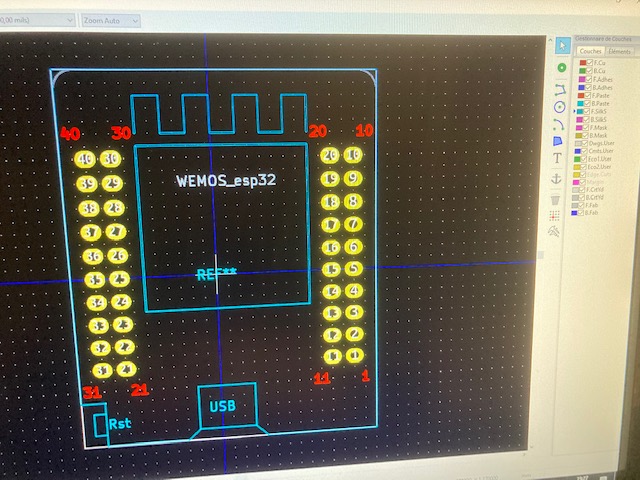Select the Add Text tool

pyautogui.click(x=557, y=158)
